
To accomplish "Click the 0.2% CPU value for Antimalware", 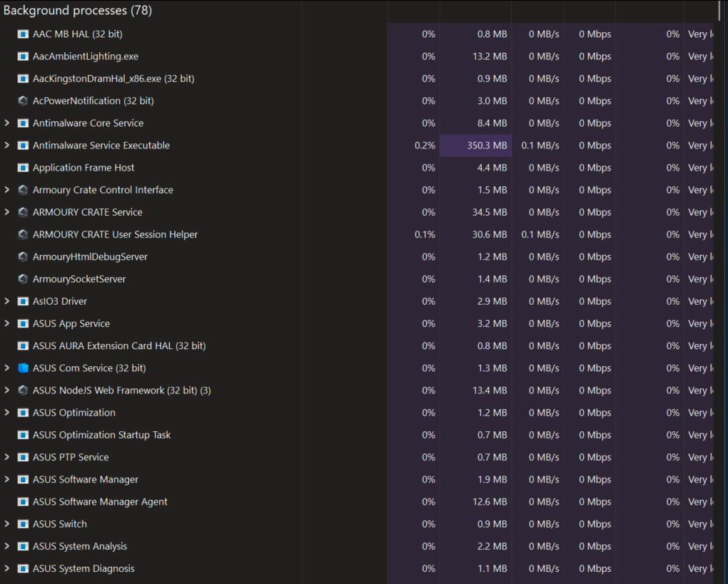I will 425,146.
